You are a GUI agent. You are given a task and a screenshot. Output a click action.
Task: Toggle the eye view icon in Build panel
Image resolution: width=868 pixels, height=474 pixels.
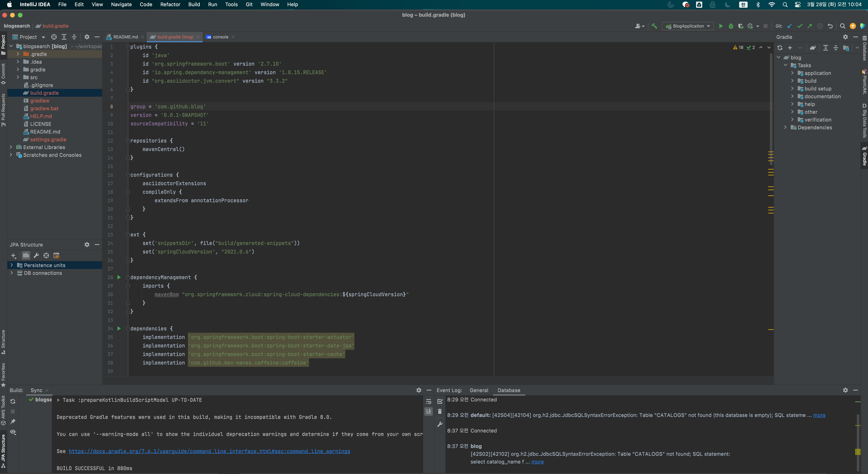coord(13,432)
